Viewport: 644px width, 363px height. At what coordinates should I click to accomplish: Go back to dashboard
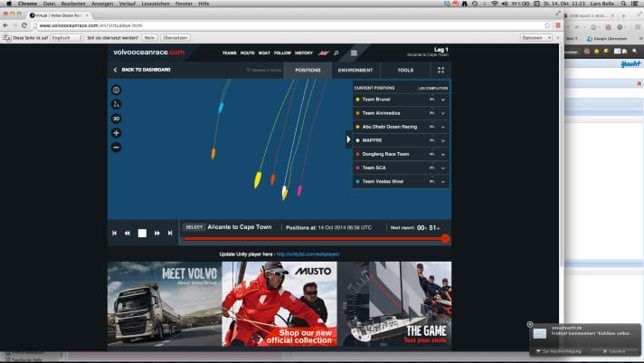[x=146, y=70]
